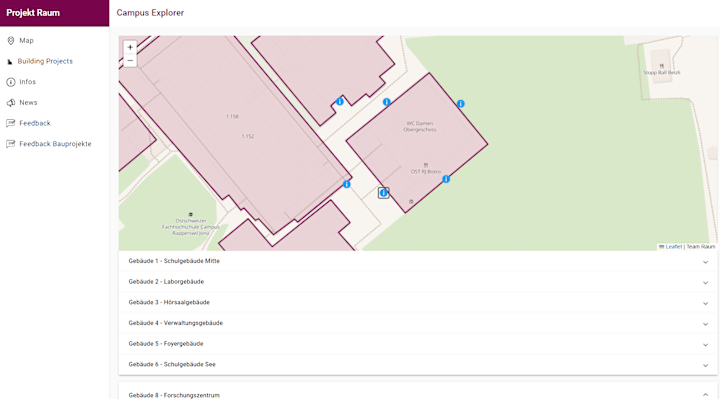
Task: Click the Building Projects icon in sidebar
Action: pyautogui.click(x=10, y=62)
